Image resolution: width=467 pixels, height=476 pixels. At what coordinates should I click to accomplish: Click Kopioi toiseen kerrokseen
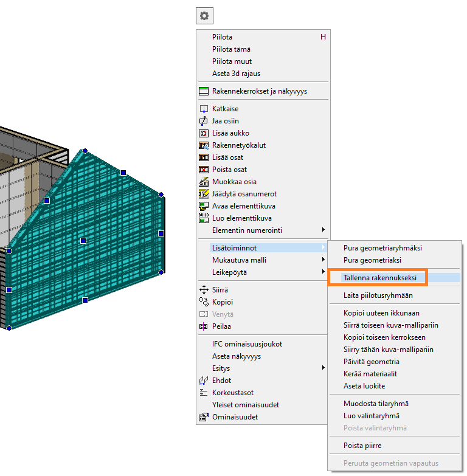[x=384, y=337]
